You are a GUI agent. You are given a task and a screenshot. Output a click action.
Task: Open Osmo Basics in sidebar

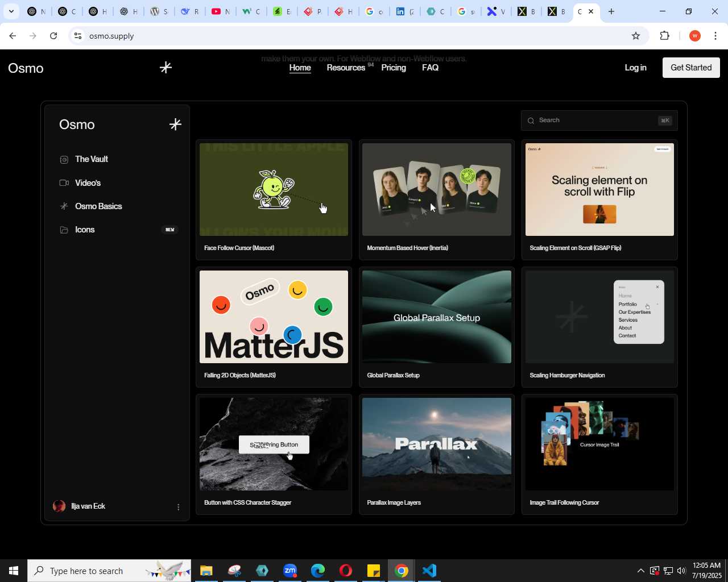(x=98, y=206)
